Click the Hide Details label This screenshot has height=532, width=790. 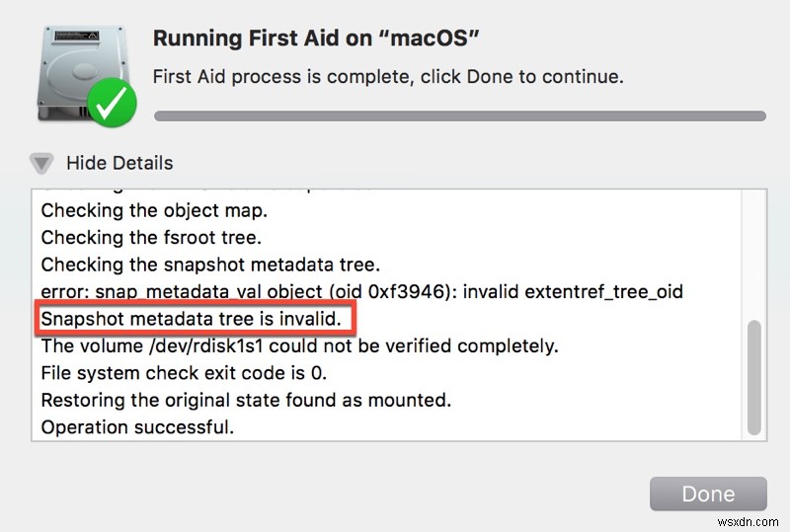(x=119, y=163)
